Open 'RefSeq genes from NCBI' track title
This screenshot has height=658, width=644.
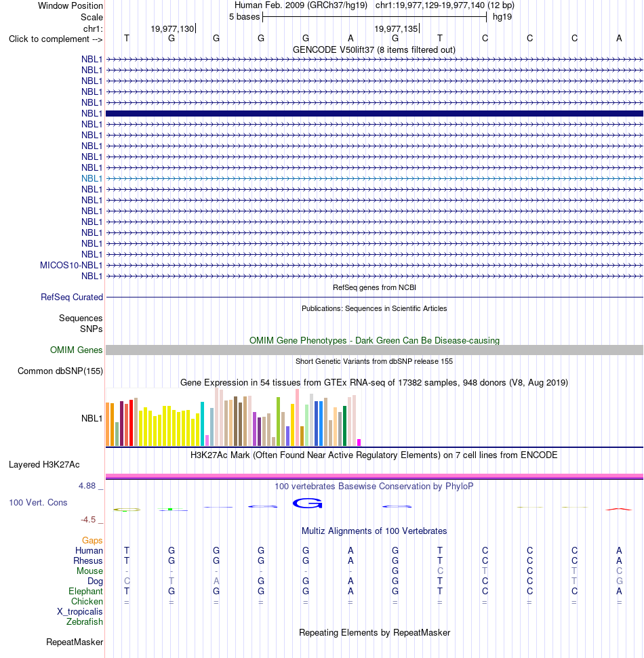pyautogui.click(x=374, y=287)
